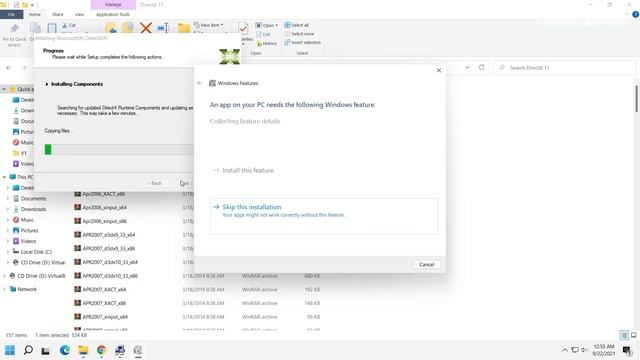This screenshot has width=640, height=360.
Task: Click the taskbar clock and date
Action: (x=604, y=350)
